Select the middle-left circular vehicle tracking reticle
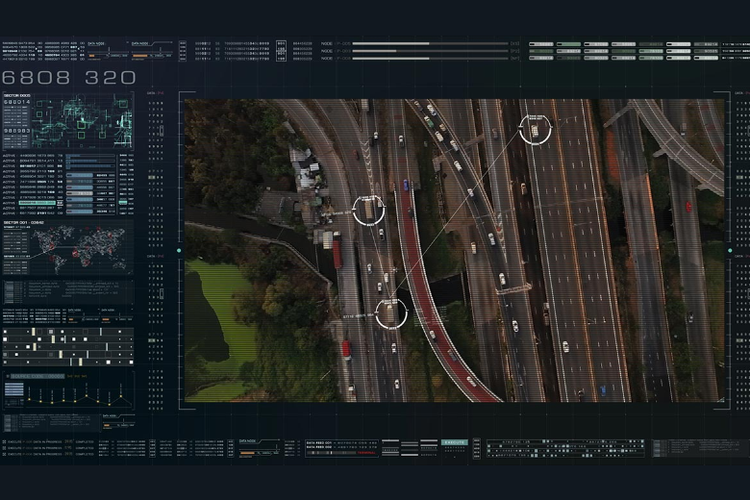 click(x=368, y=210)
